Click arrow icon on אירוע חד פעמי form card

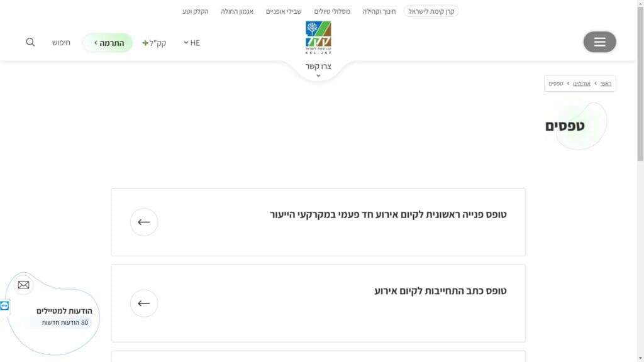[x=144, y=222]
